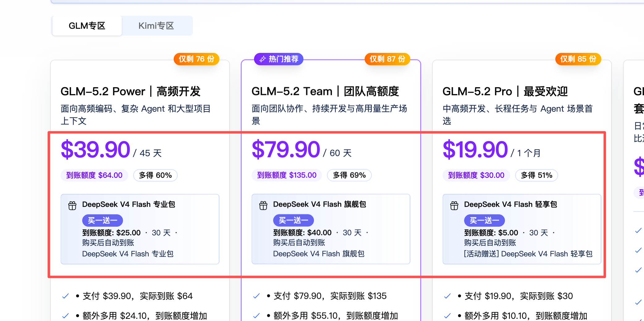Click gift icon beside DeepSeek V4 Flash 专业包
This screenshot has height=321, width=644.
click(x=72, y=206)
